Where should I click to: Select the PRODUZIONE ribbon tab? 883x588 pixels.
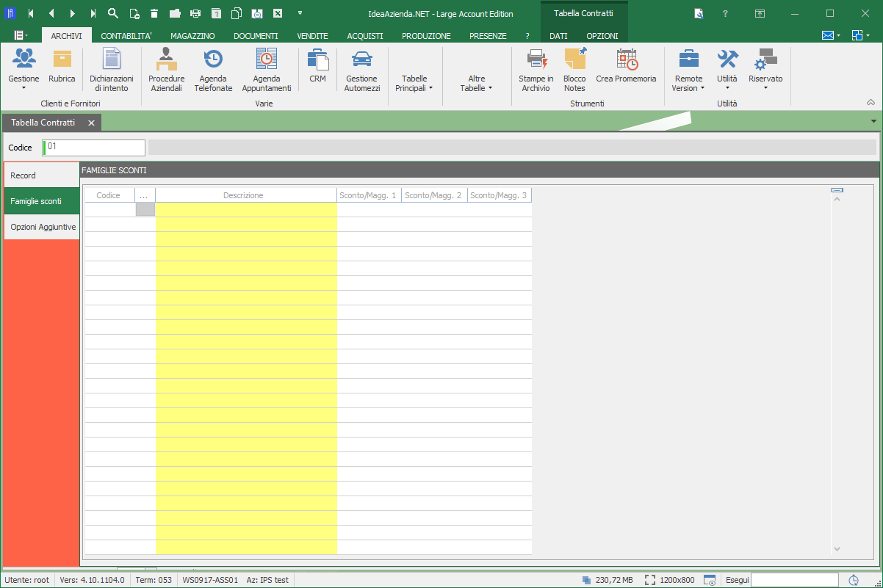tap(426, 36)
